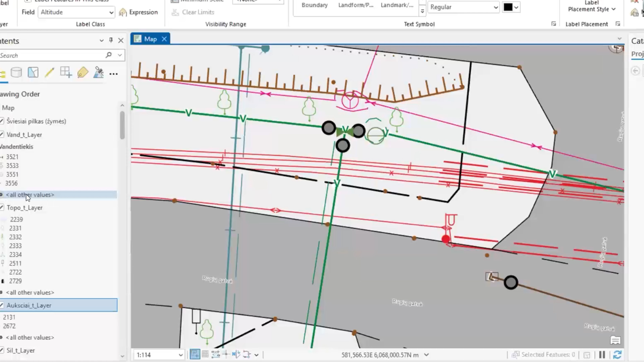
Task: Open List By Labeling tag icon
Action: 83,72
